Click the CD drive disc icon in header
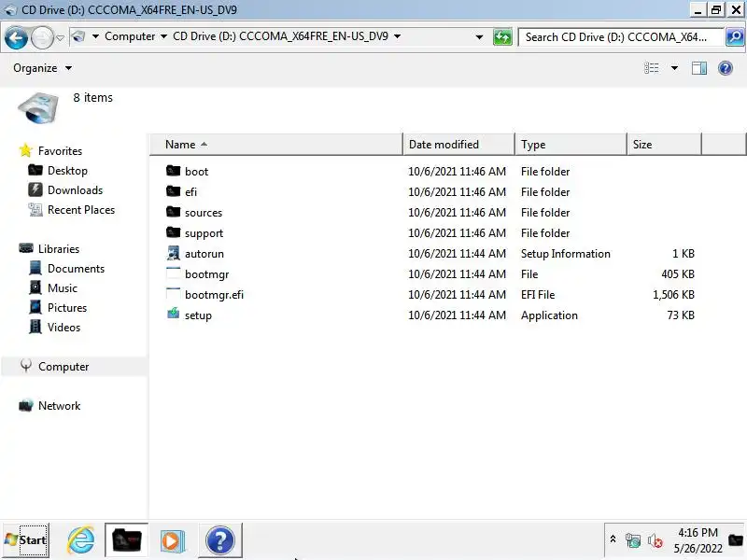The height and width of the screenshot is (560, 747). tap(38, 108)
